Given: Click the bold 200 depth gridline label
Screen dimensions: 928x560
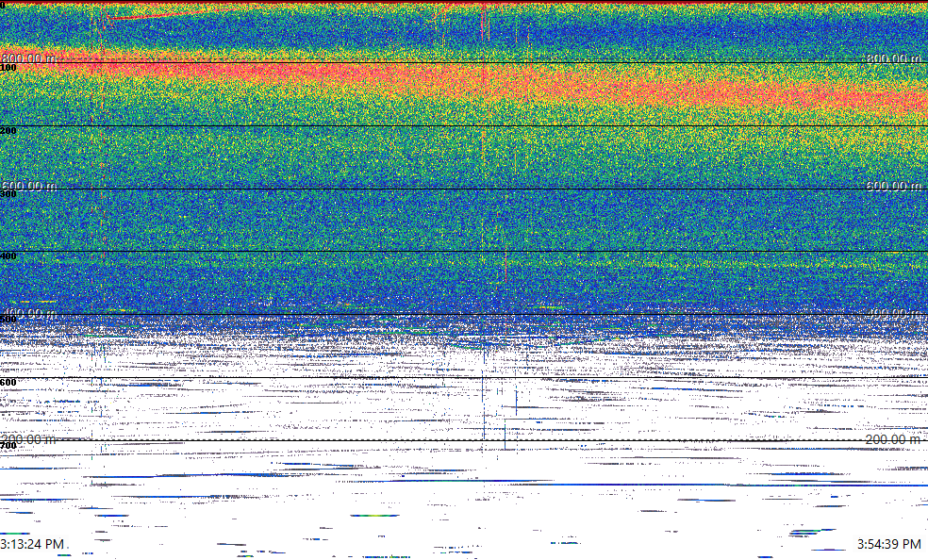Looking at the screenshot, I should tap(8, 131).
